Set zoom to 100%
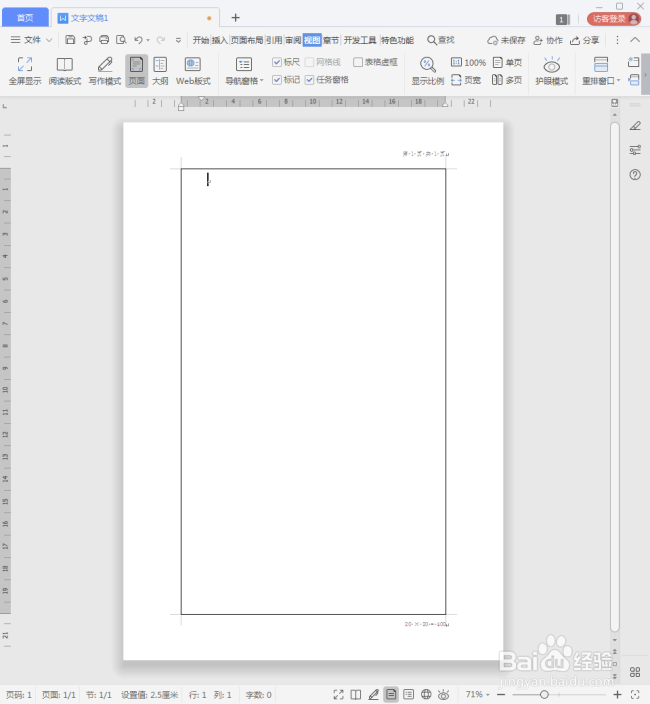Screen dimensions: 650x704 (468, 62)
